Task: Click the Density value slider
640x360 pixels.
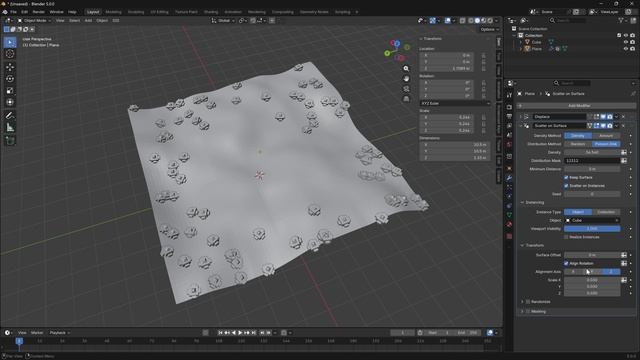Action: coord(592,152)
